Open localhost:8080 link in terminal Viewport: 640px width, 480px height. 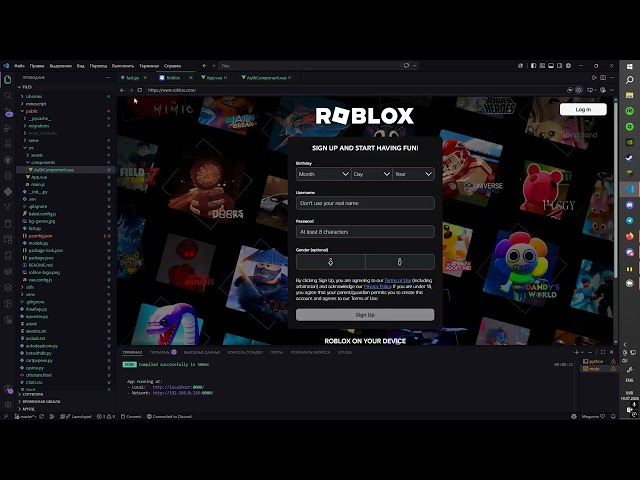pos(178,387)
